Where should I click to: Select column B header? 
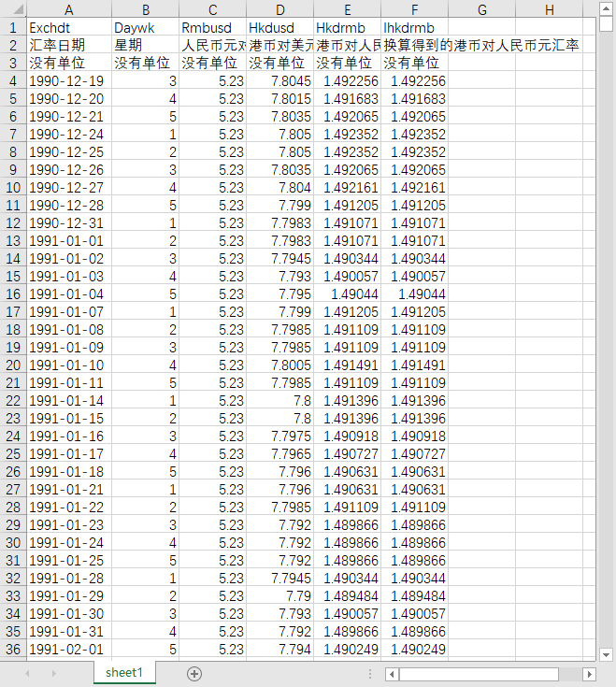tap(146, 9)
